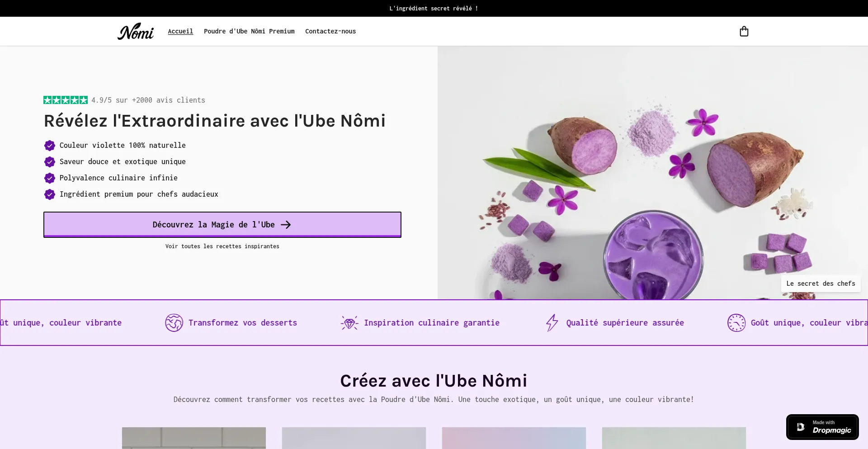Click the checkmark badge beside Couleur violette
The width and height of the screenshot is (868, 449).
(x=50, y=145)
